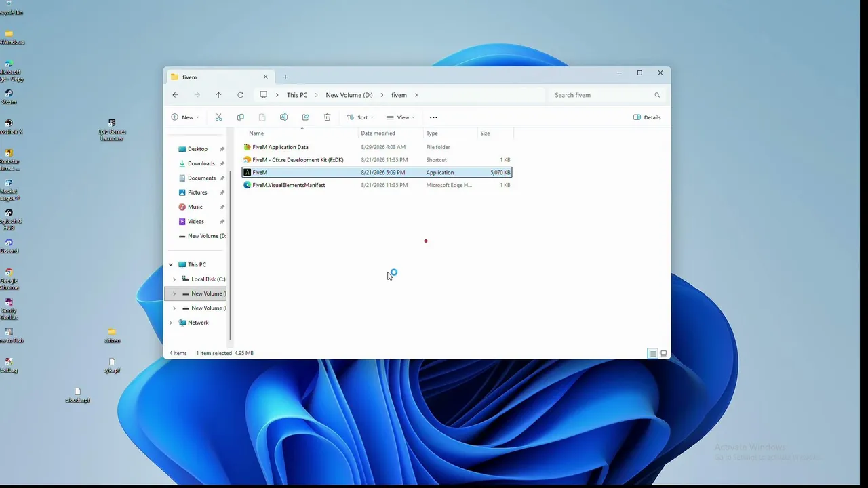This screenshot has width=868, height=488.
Task: Click the 5,070 KB size cell
Action: click(x=500, y=173)
